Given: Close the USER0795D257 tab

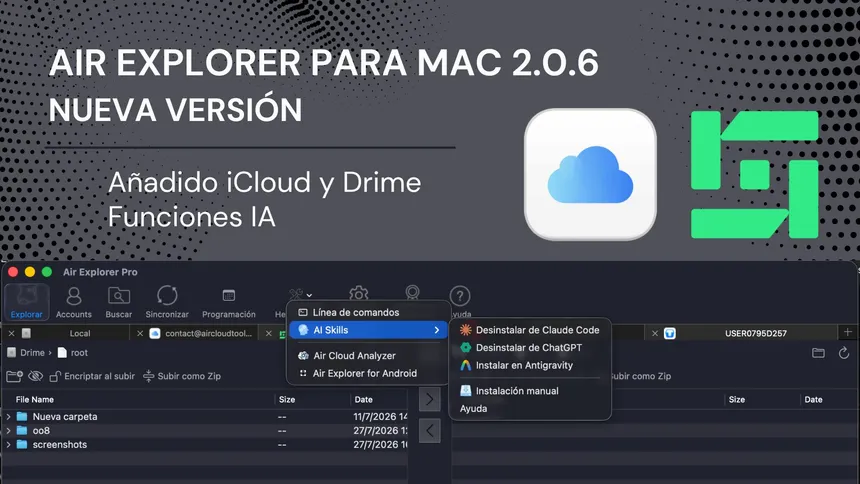Looking at the screenshot, I should [x=655, y=333].
